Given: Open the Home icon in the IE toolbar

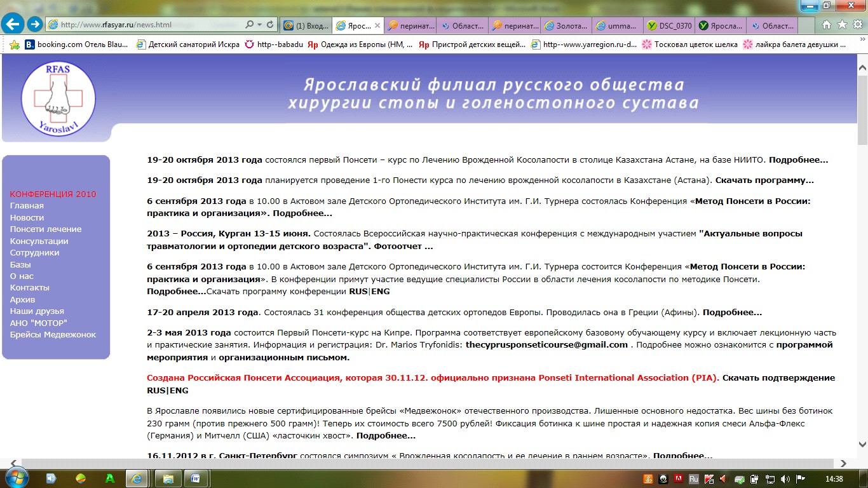Looking at the screenshot, I should point(827,25).
